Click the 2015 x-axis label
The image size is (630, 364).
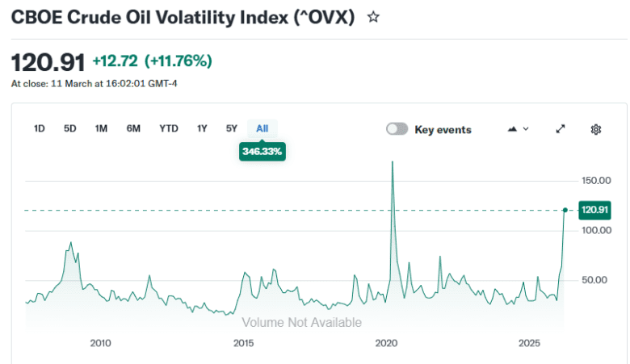244,343
